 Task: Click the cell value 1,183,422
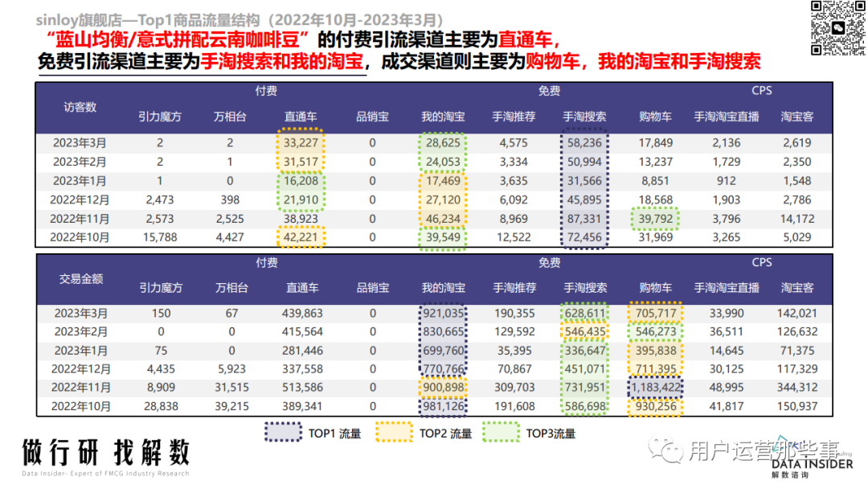tap(656, 388)
